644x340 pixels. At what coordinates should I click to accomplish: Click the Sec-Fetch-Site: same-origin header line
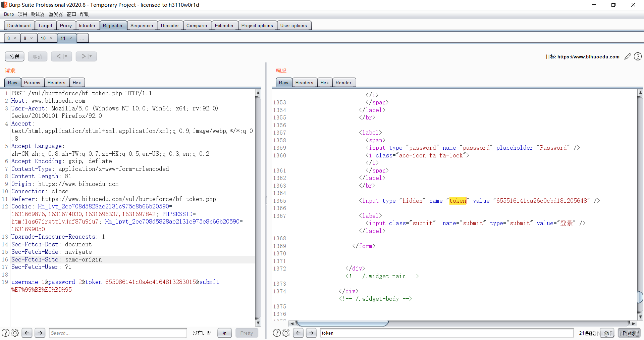pyautogui.click(x=57, y=259)
